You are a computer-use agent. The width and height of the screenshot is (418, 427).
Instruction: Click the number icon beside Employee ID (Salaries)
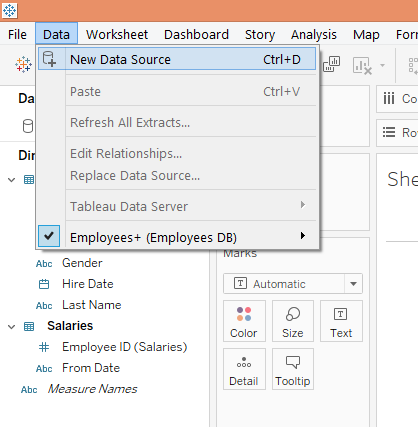click(x=44, y=347)
